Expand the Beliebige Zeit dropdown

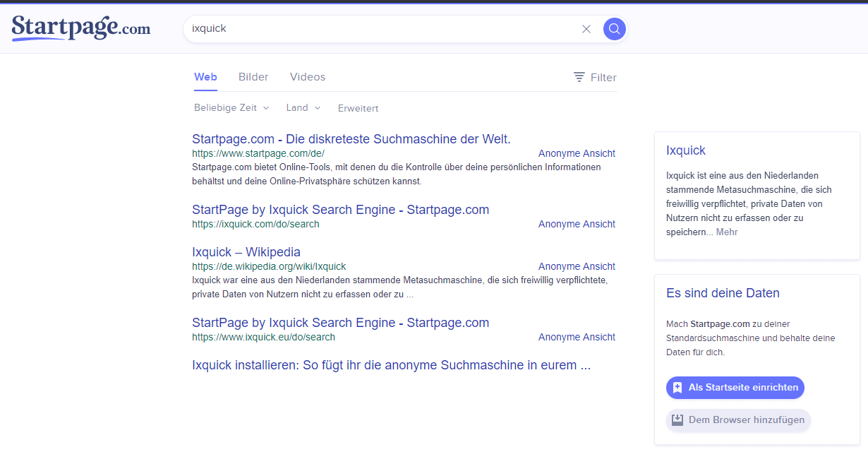coord(232,108)
